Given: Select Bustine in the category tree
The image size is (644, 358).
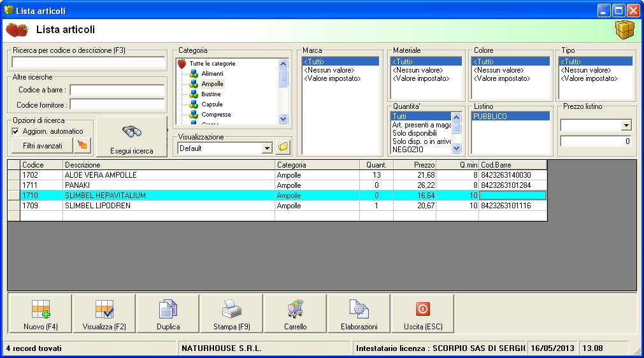Looking at the screenshot, I should point(211,94).
